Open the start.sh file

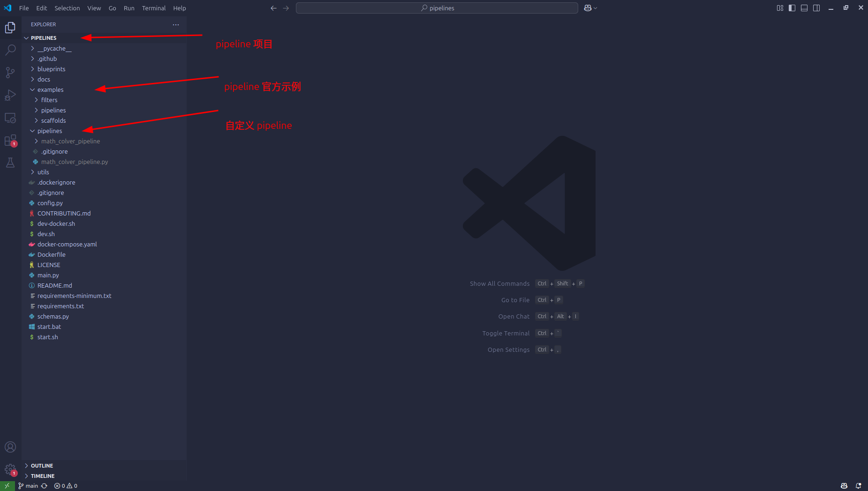(104, 337)
